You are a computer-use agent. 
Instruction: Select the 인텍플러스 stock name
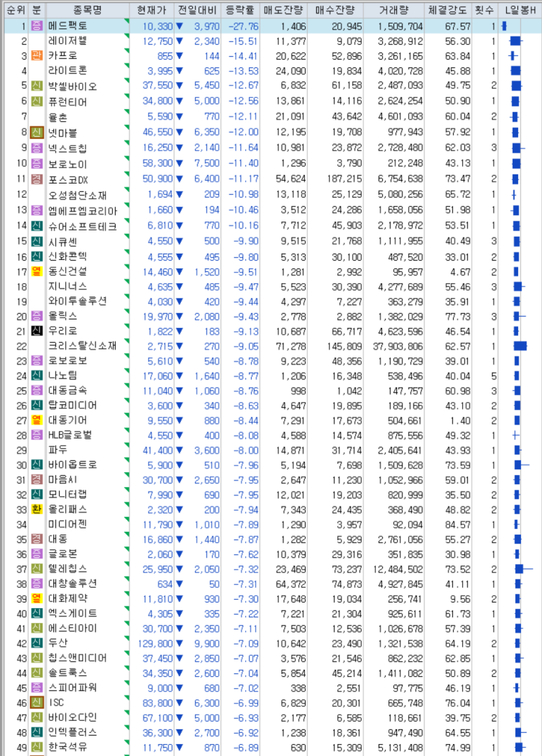point(73,732)
